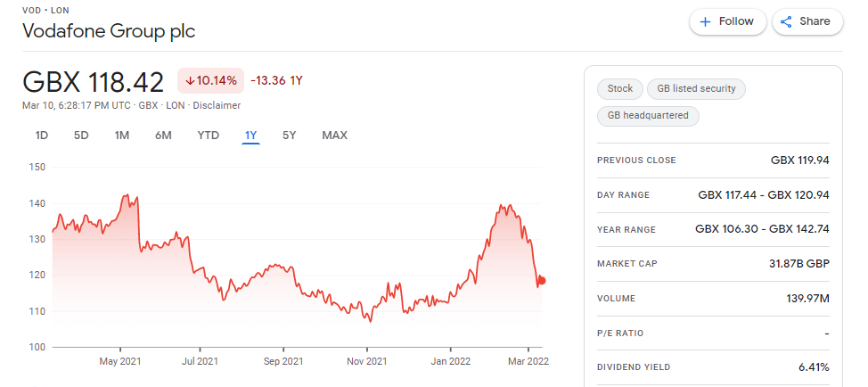
Task: Click the 6.41% dividend yield value
Action: [x=814, y=367]
